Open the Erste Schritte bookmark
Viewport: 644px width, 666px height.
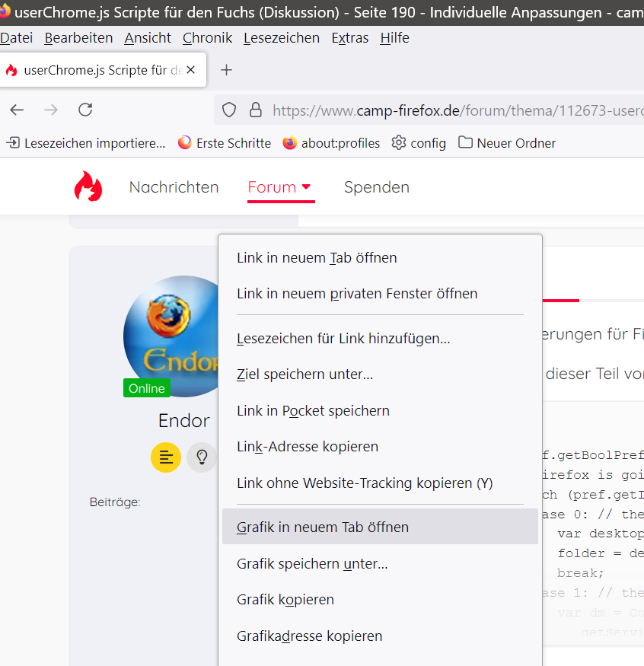click(225, 143)
